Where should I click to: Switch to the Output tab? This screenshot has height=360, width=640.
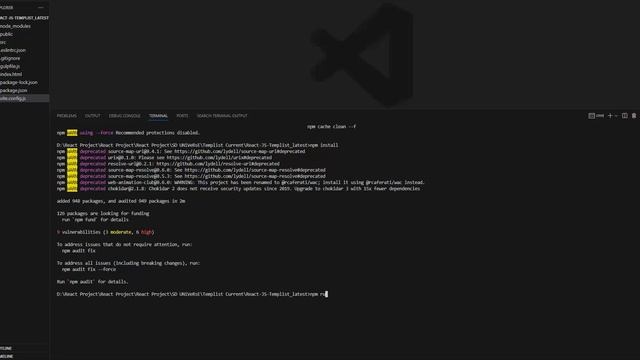(x=92, y=116)
